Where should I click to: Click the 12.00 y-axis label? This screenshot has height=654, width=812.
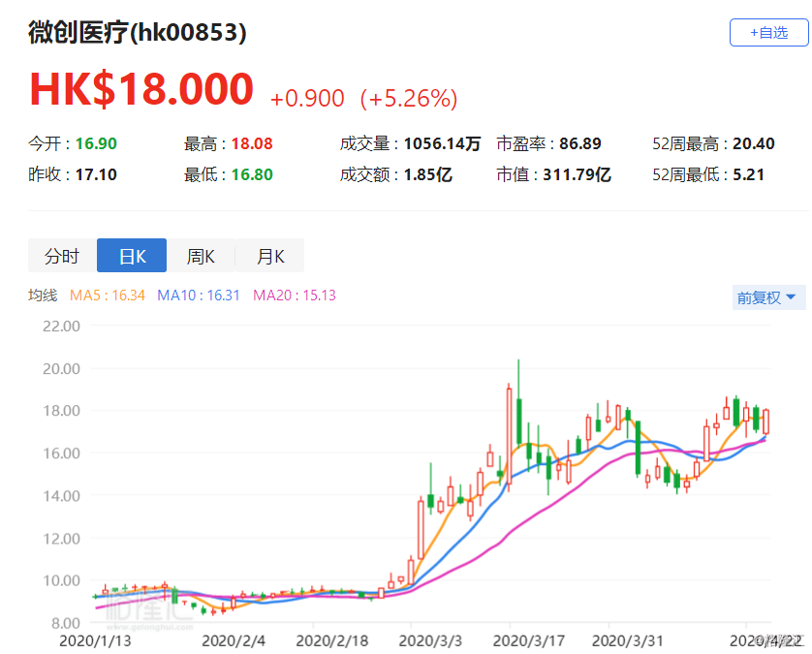61,539
